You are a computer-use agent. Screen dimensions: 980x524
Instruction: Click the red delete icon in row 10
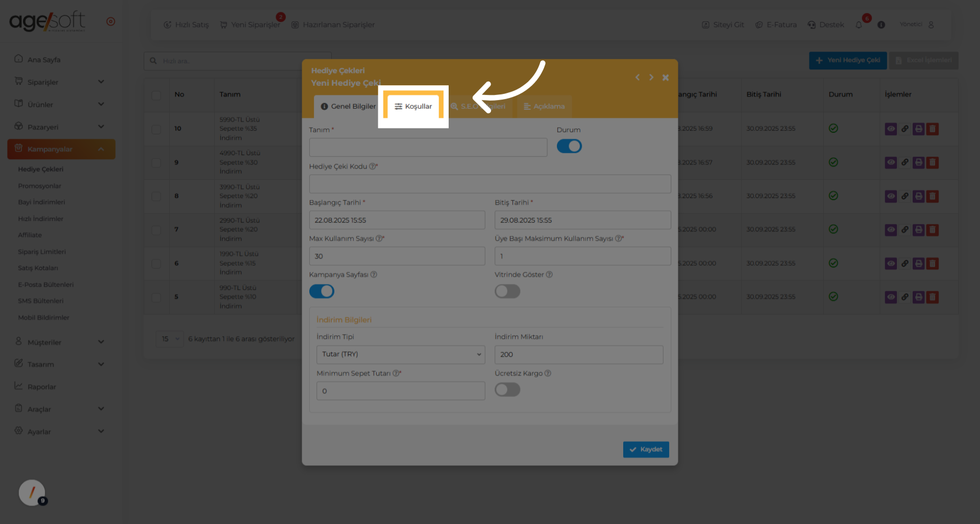[933, 129]
